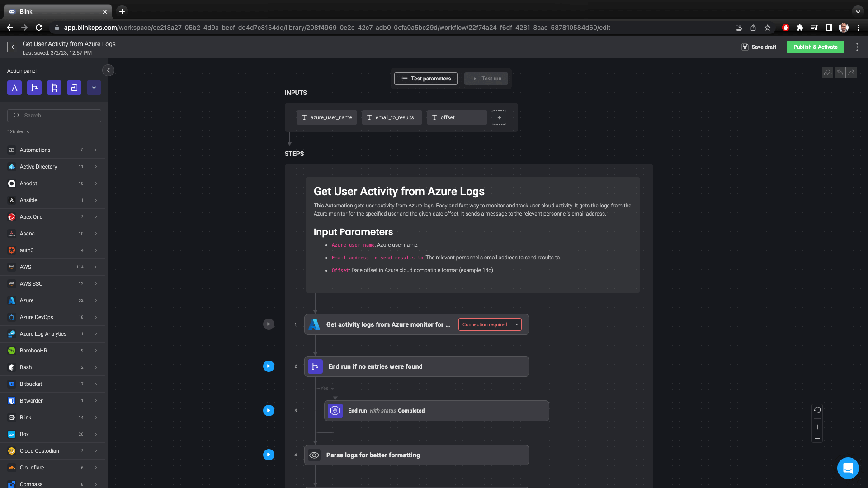Click the AWS integration icon in sidebar
Viewport: 868px width, 488px height.
[x=11, y=267]
